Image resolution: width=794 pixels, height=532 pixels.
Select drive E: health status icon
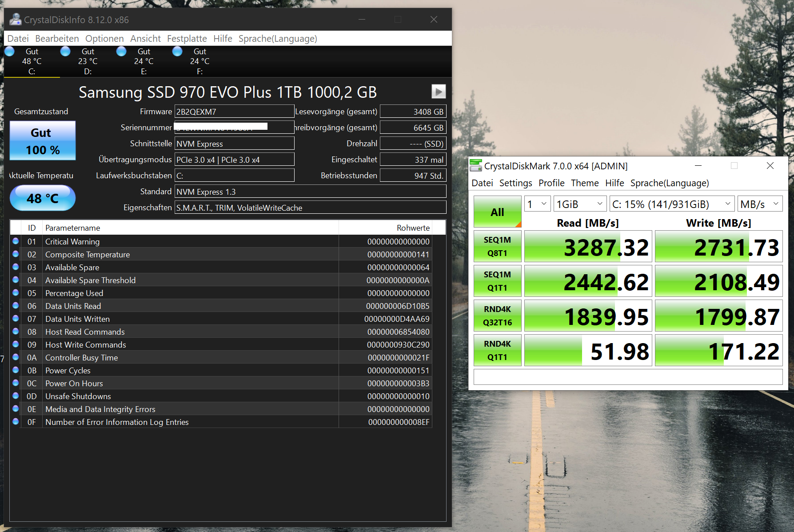(x=121, y=52)
